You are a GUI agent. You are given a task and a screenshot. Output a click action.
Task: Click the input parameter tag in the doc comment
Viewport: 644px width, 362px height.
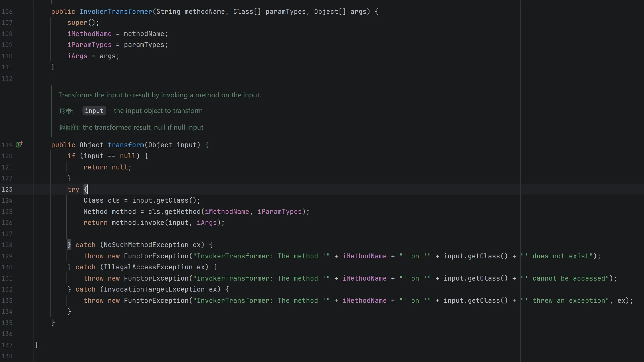point(94,111)
